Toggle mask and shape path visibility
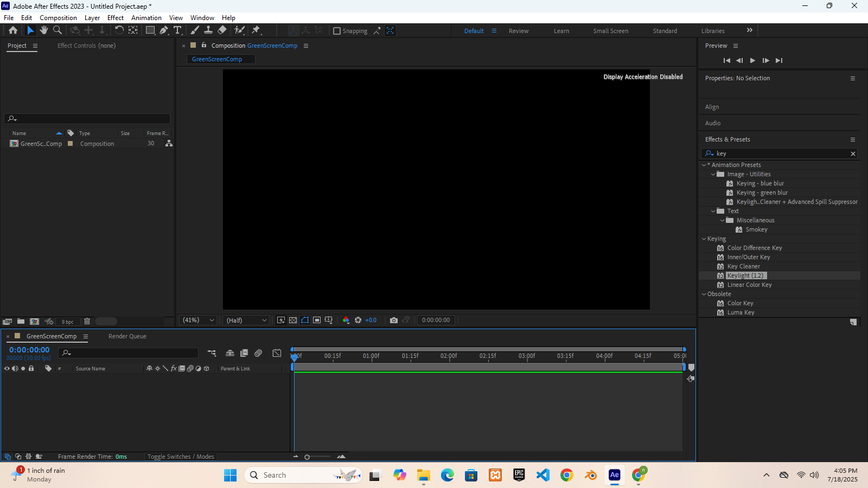The height and width of the screenshot is (488, 868). click(305, 320)
